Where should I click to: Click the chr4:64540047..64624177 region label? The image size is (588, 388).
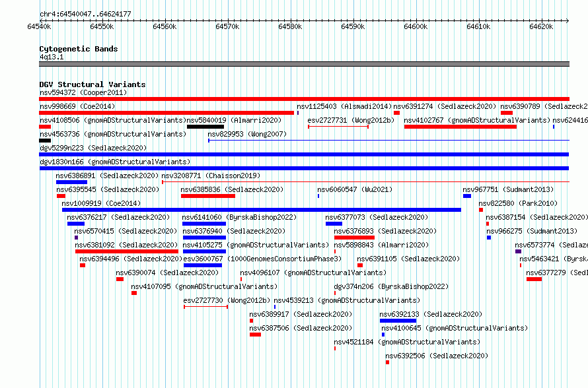(85, 15)
